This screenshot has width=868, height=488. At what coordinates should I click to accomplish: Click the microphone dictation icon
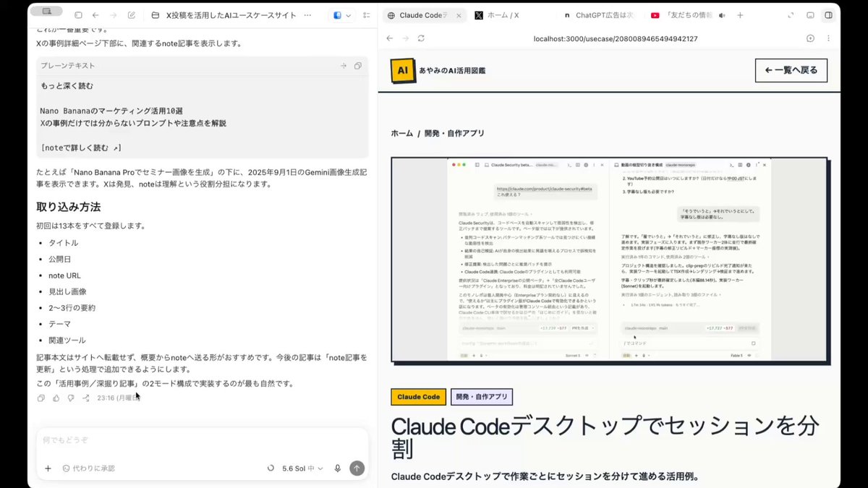click(337, 468)
